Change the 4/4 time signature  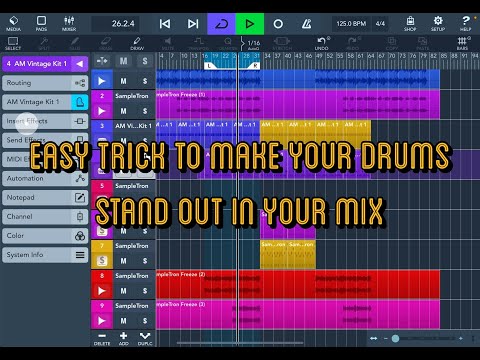(x=380, y=24)
